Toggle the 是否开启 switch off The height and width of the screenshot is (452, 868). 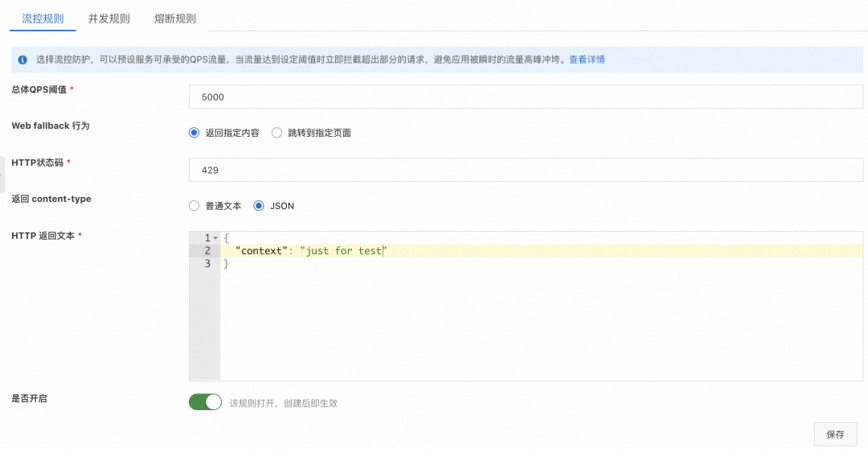206,402
